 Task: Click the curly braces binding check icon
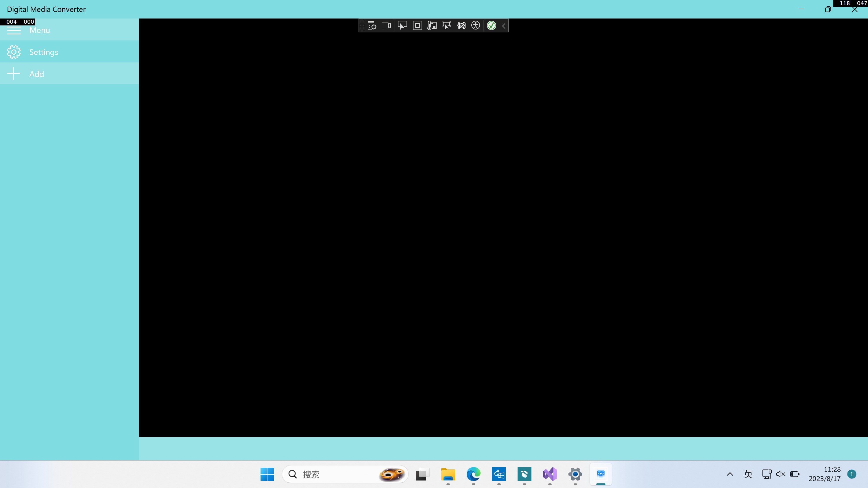(x=461, y=26)
